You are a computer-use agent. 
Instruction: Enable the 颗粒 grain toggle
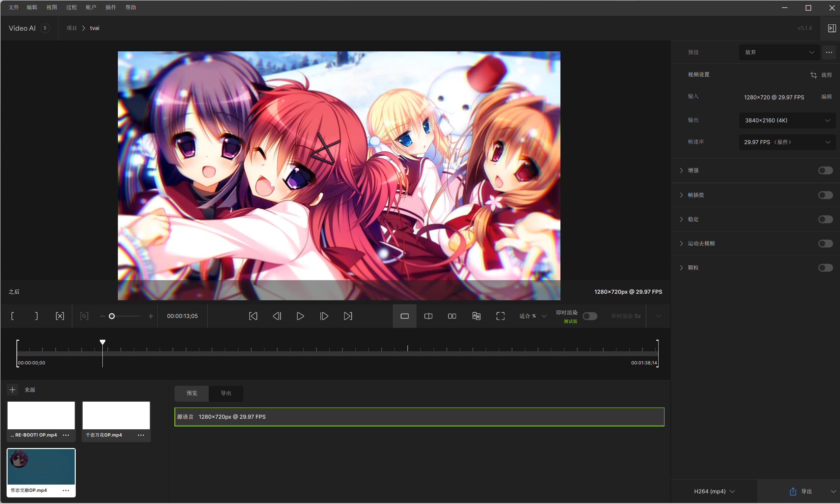pos(826,268)
